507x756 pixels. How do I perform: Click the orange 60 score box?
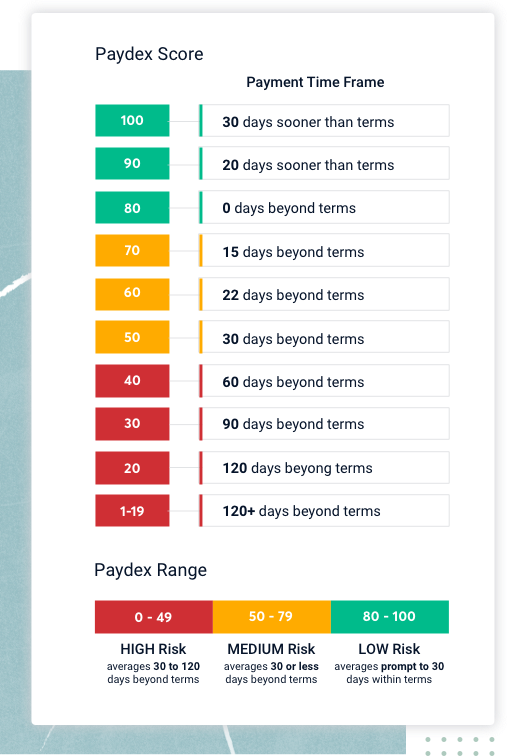[132, 294]
